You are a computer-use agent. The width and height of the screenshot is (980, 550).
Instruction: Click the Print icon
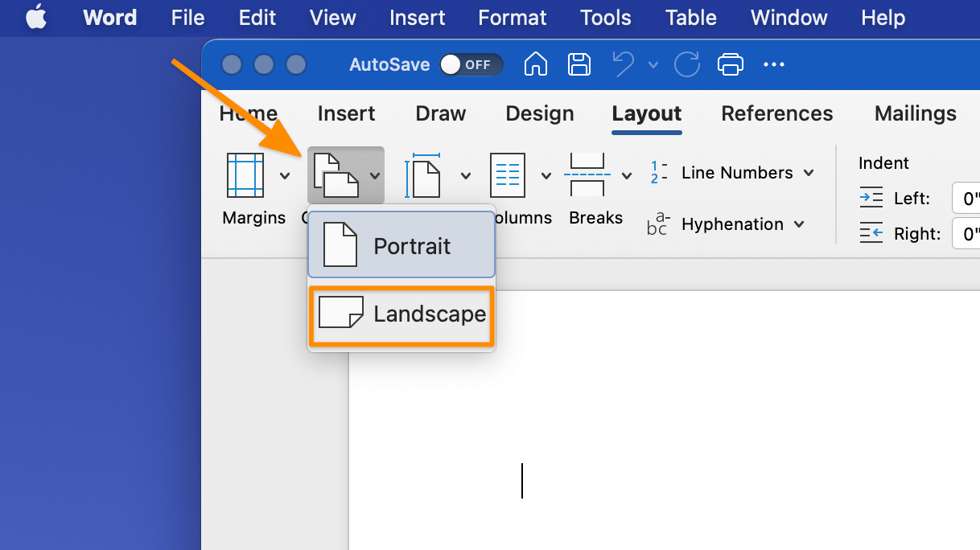pos(730,64)
